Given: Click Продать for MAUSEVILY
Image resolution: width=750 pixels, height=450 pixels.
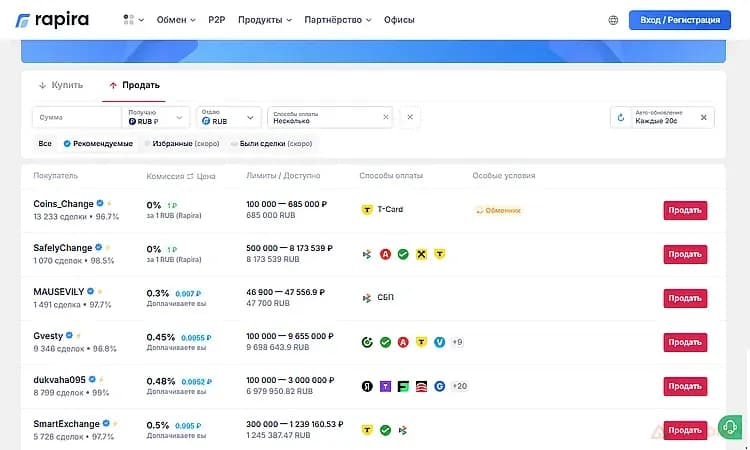Looking at the screenshot, I should pos(685,298).
